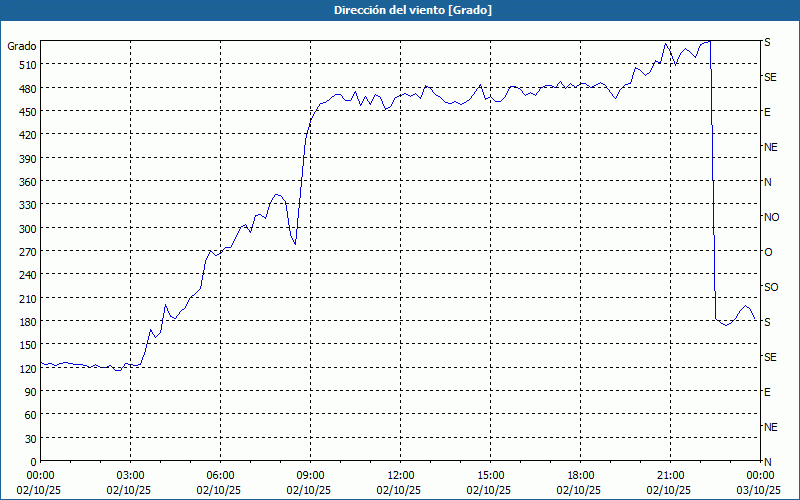Select the 'SO' compass direction label
Image resolution: width=800 pixels, height=500 pixels.
point(770,287)
